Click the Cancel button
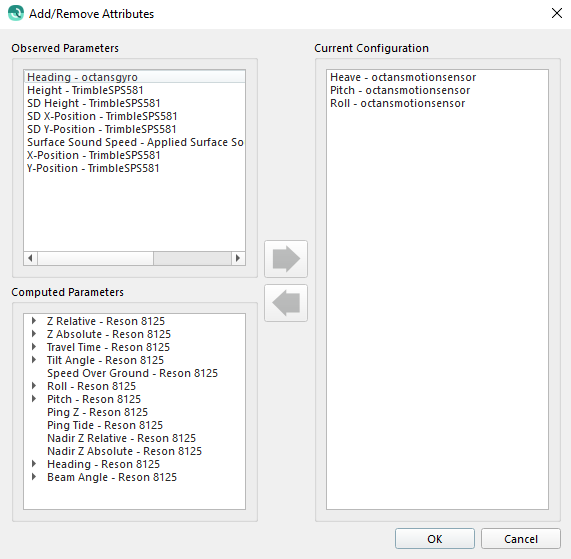This screenshot has height=559, width=571. point(521,539)
